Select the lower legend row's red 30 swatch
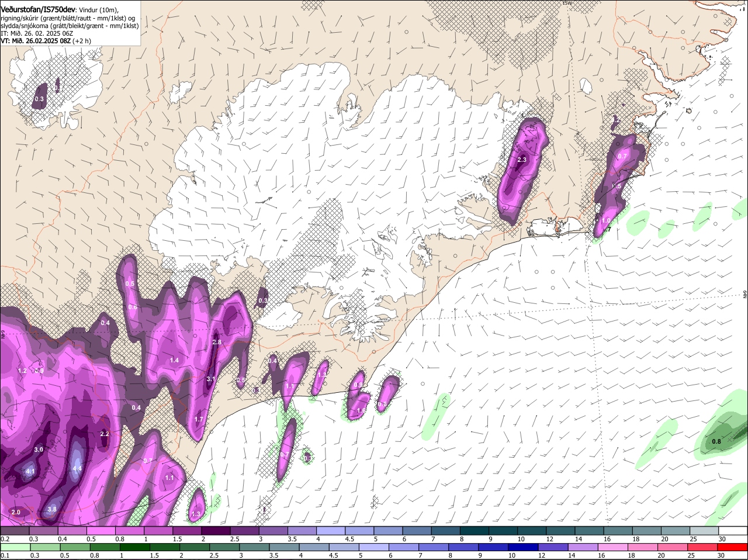 733,547
